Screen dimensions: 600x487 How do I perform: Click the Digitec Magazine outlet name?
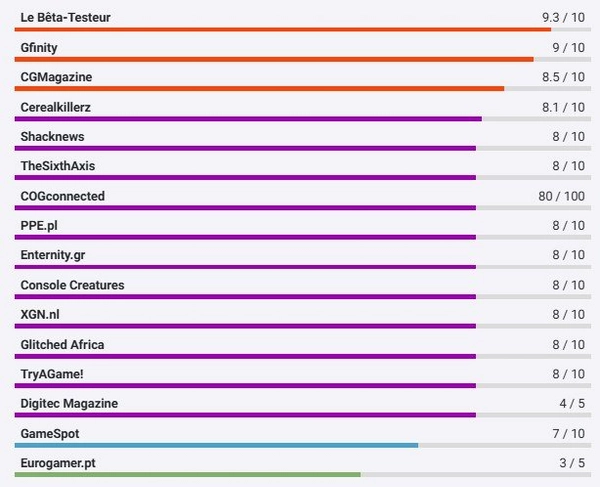[69, 404]
